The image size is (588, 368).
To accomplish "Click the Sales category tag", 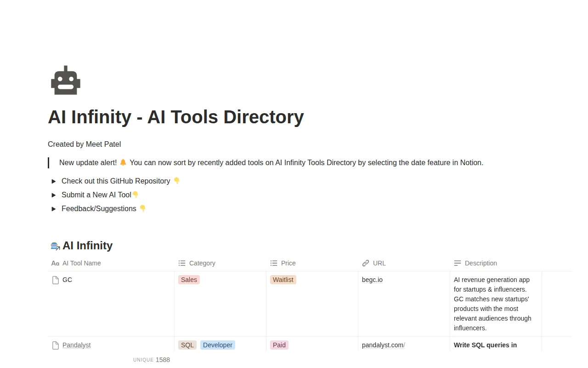I will [x=189, y=280].
